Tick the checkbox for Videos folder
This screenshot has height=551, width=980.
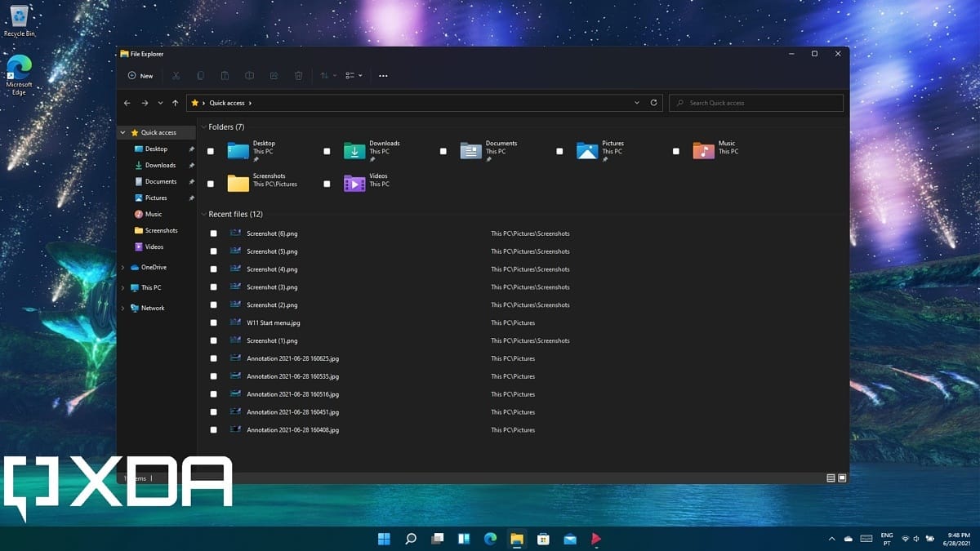(327, 184)
